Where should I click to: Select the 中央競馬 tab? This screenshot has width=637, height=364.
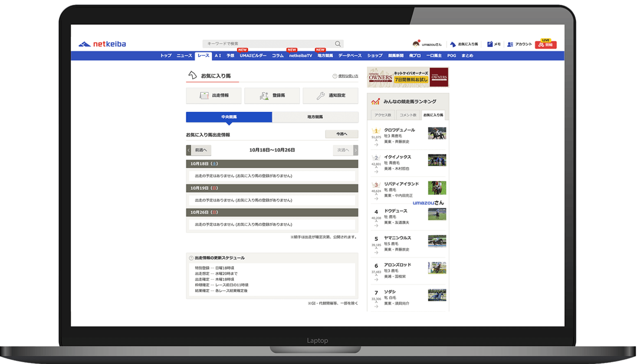click(x=229, y=117)
